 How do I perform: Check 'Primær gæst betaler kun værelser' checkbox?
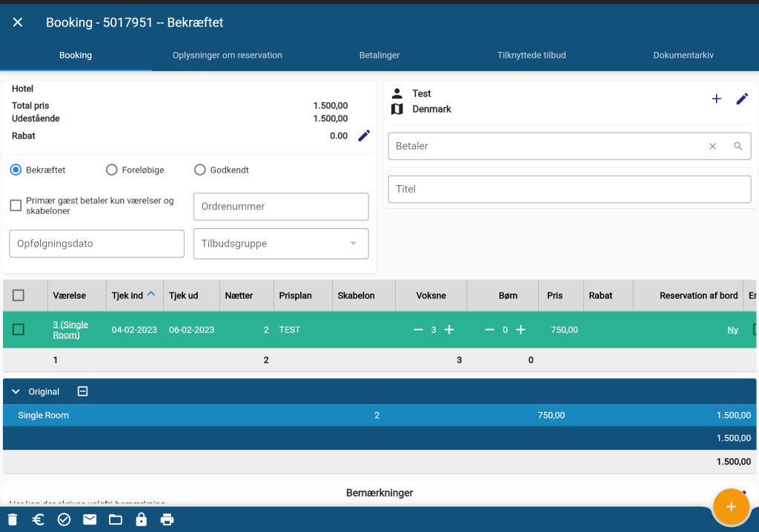[x=16, y=206]
